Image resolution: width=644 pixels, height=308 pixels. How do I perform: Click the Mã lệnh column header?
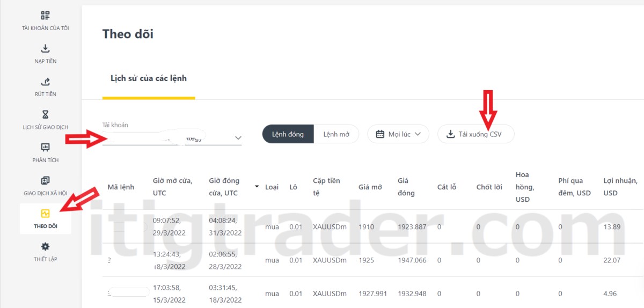tap(121, 187)
